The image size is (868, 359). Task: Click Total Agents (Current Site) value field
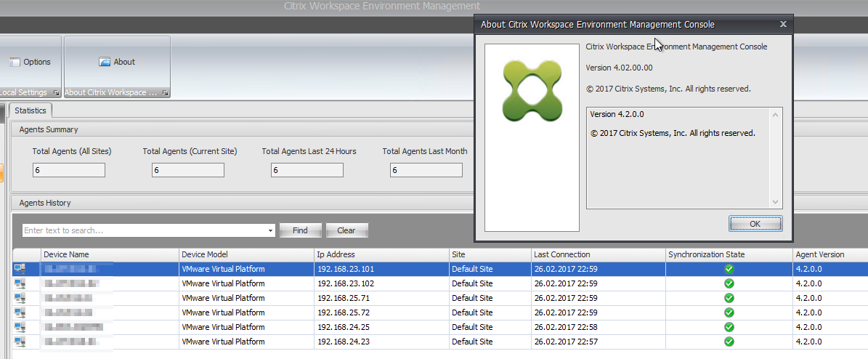(x=187, y=170)
